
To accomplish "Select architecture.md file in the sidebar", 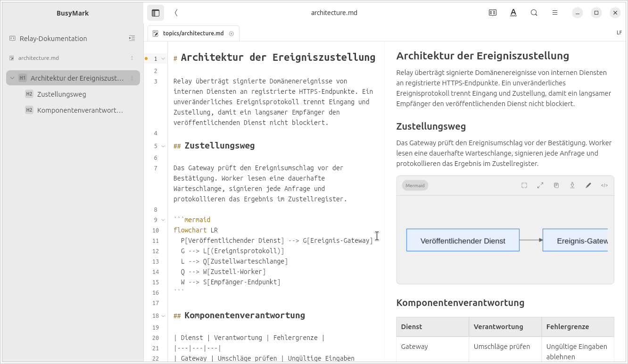I will pyautogui.click(x=39, y=58).
